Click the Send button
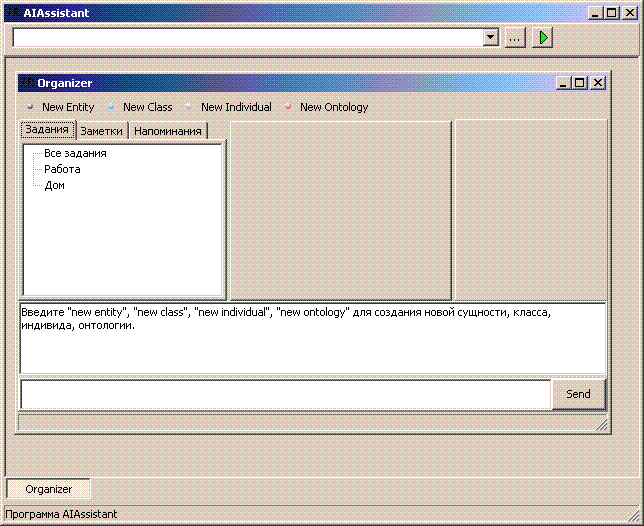The width and height of the screenshot is (644, 526). [x=578, y=394]
